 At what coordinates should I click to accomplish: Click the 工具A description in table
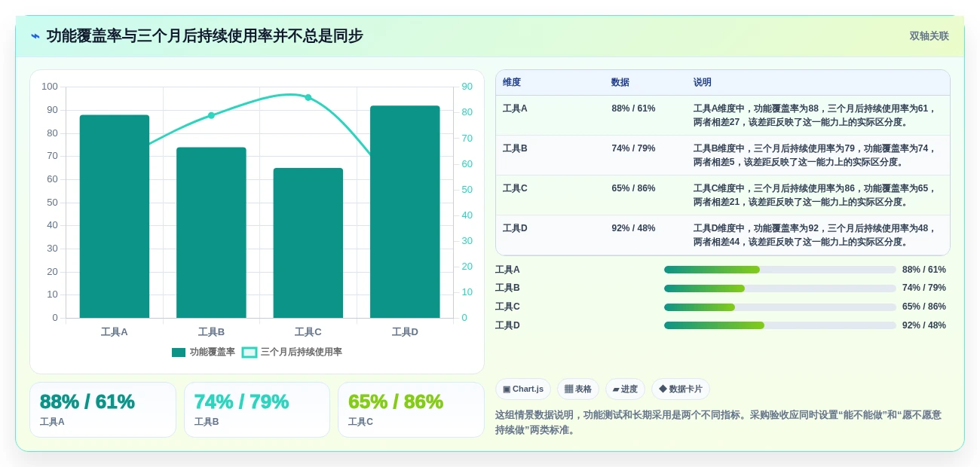(x=815, y=115)
